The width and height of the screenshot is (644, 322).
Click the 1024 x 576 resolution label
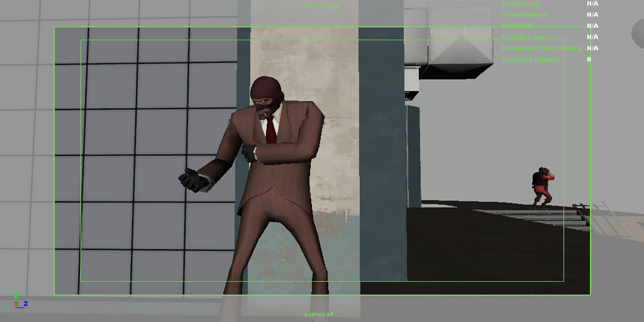(321, 6)
